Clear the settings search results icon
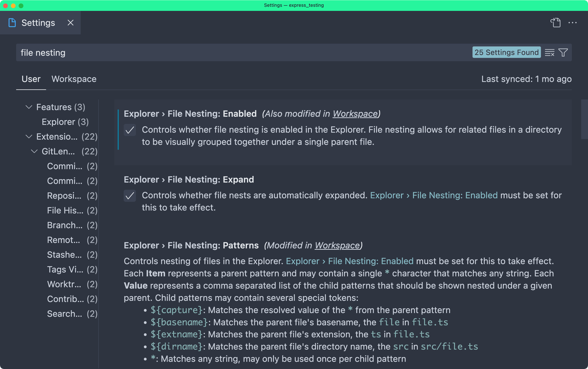The width and height of the screenshot is (588, 369). click(550, 52)
